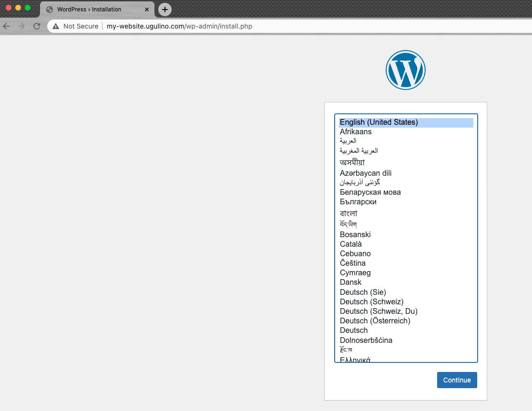Select plain Deutsch language

[406, 331]
